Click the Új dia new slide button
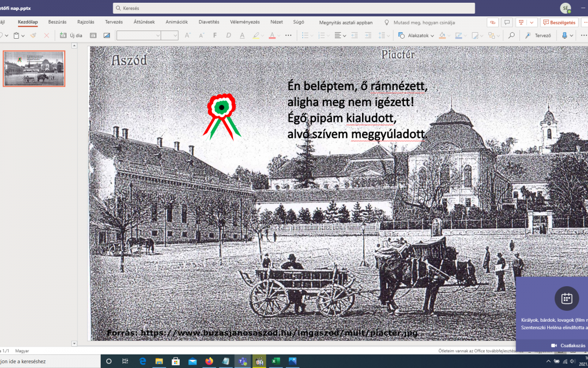 click(x=71, y=35)
